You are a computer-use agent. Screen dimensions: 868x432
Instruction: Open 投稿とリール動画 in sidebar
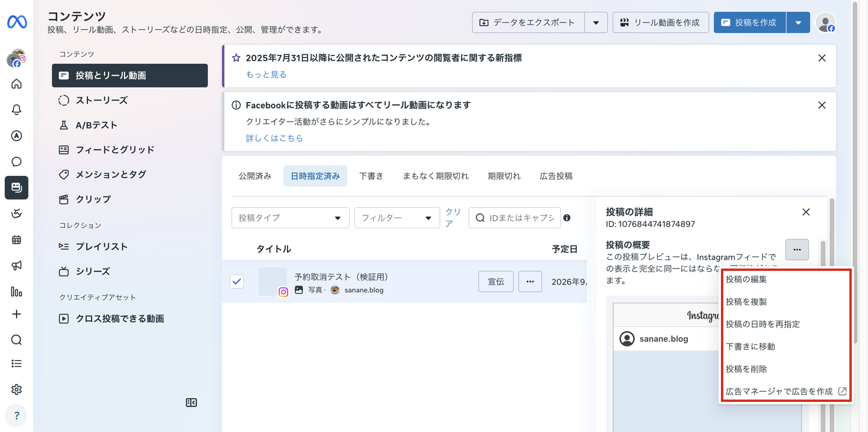click(x=130, y=76)
